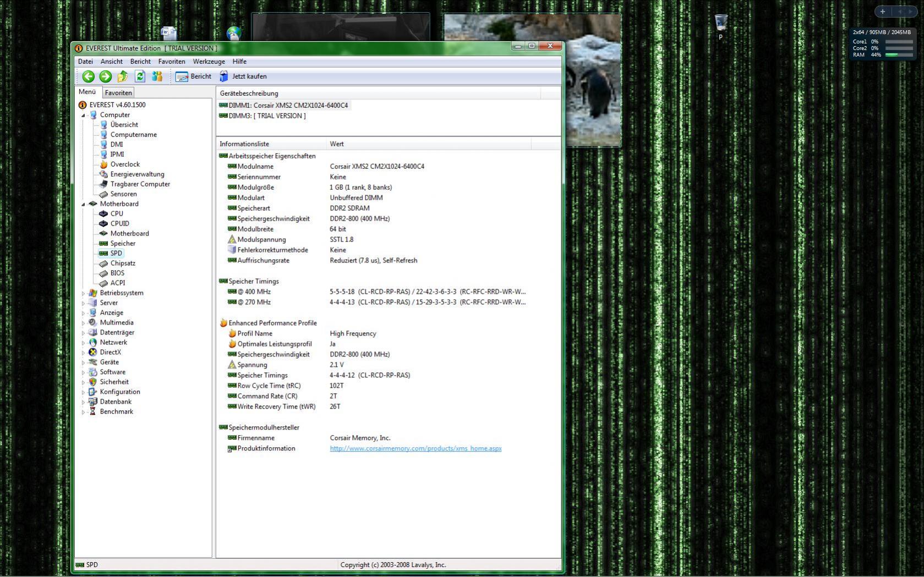Collapse the Motherboard tree node
The height and width of the screenshot is (577, 924).
click(84, 204)
